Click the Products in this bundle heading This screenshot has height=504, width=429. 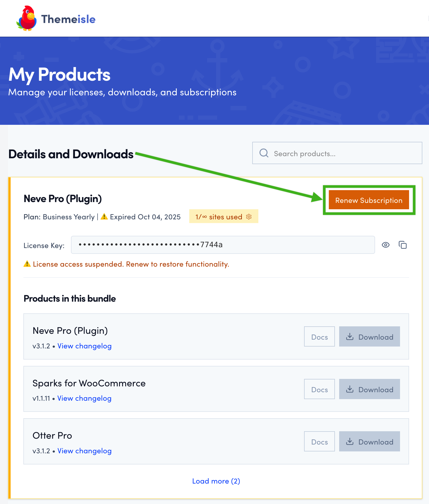pyautogui.click(x=70, y=298)
